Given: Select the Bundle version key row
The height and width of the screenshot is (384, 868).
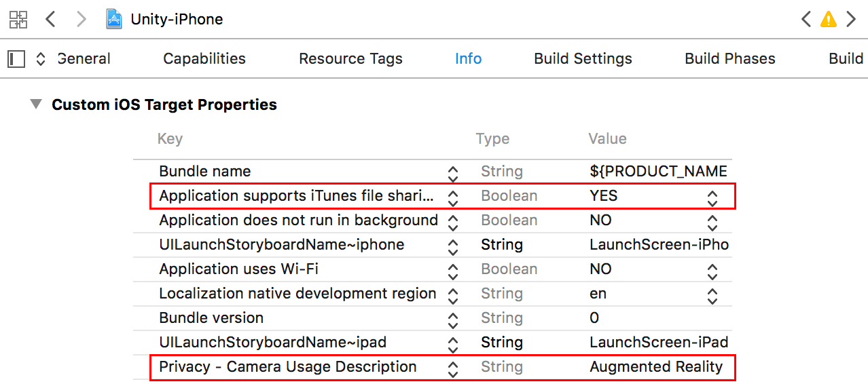Looking at the screenshot, I should pos(211,318).
